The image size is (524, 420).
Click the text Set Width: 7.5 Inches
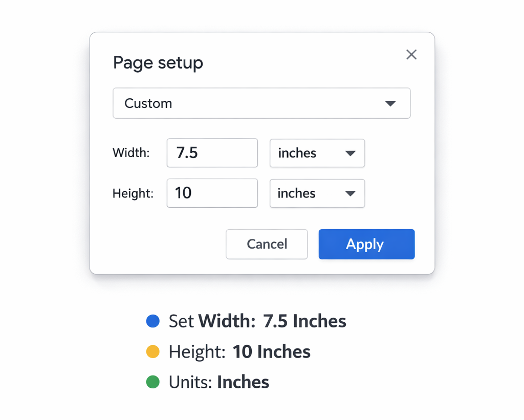tap(257, 321)
